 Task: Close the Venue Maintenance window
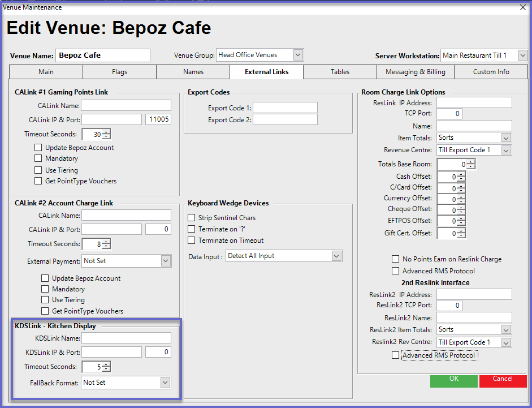[x=522, y=7]
